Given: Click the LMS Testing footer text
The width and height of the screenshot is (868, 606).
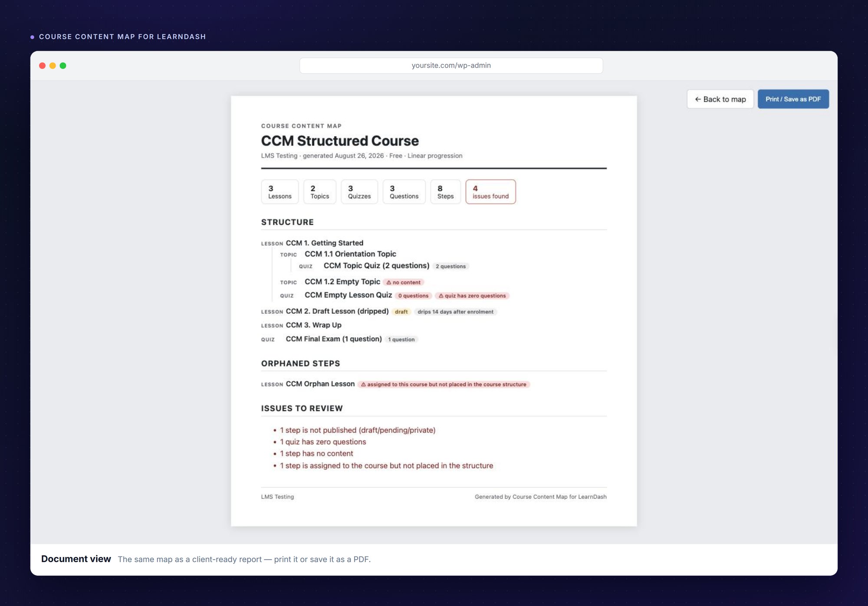Looking at the screenshot, I should tap(277, 497).
